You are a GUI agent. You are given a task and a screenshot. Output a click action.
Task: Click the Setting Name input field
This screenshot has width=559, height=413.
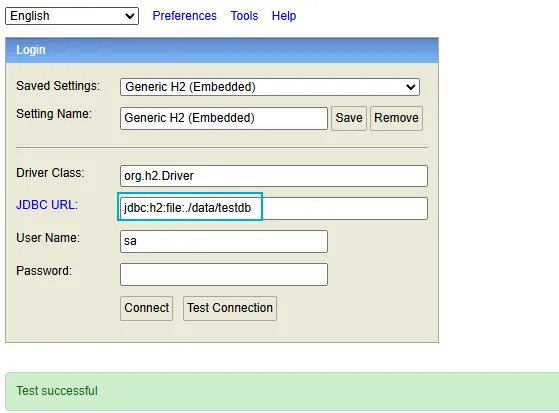(224, 118)
